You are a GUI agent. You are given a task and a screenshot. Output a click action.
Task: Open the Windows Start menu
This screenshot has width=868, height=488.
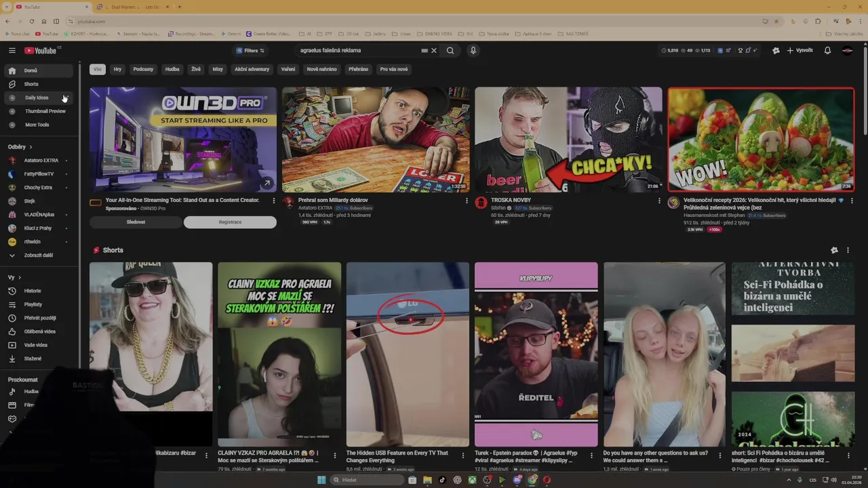pos(321,480)
